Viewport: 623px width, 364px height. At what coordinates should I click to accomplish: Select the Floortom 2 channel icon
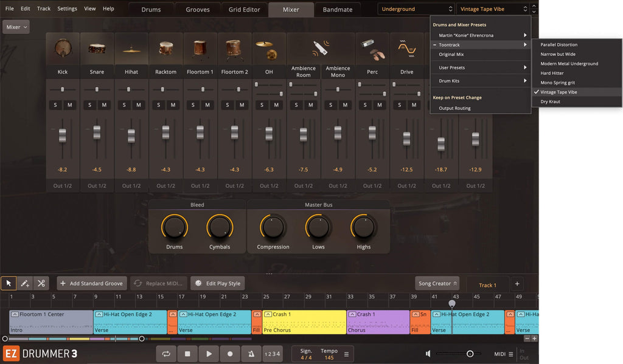pos(234,49)
